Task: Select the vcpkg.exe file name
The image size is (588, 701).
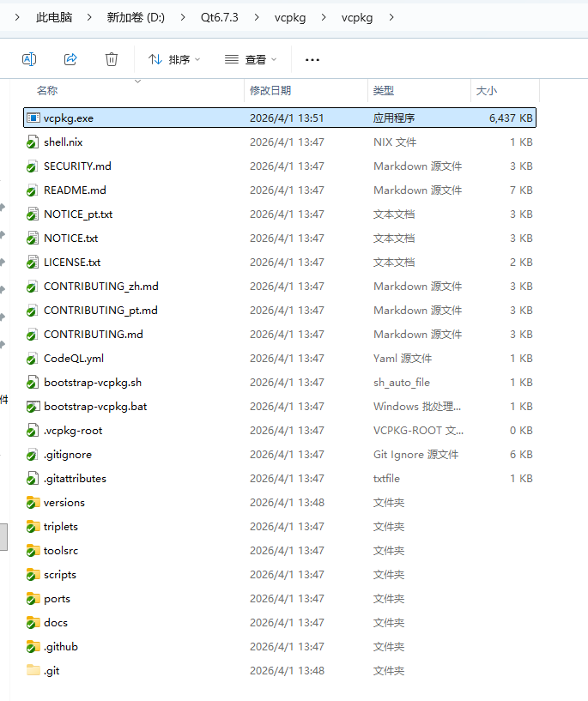Action: coord(69,118)
